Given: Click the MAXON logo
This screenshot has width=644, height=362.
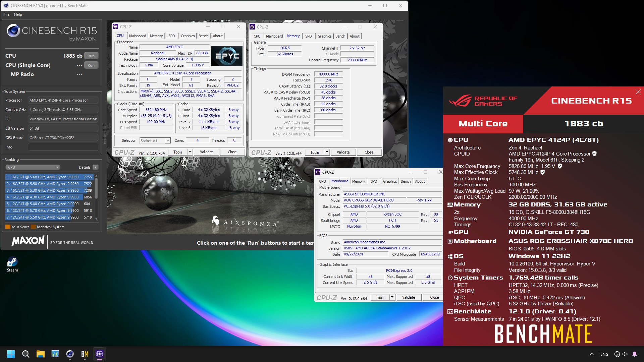Looking at the screenshot, I should pyautogui.click(x=28, y=241).
